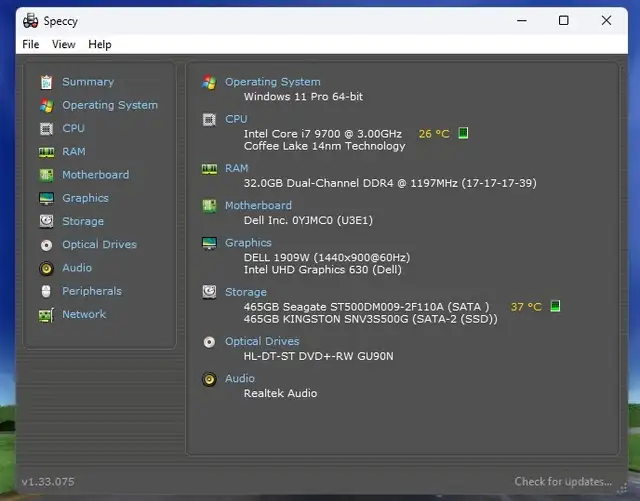Viewport: 640px width, 501px height.
Task: Click the Audio heading link in main panel
Action: click(240, 379)
